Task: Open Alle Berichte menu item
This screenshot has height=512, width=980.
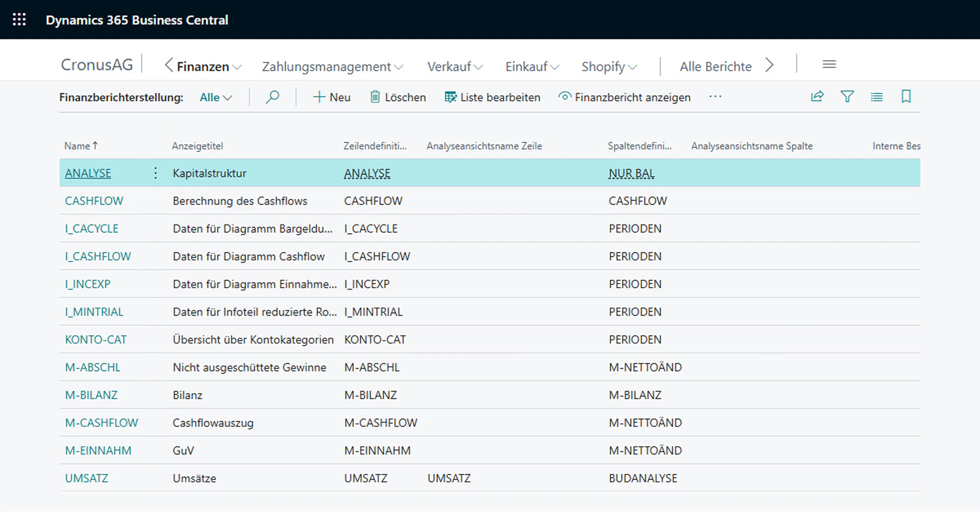Action: 716,66
